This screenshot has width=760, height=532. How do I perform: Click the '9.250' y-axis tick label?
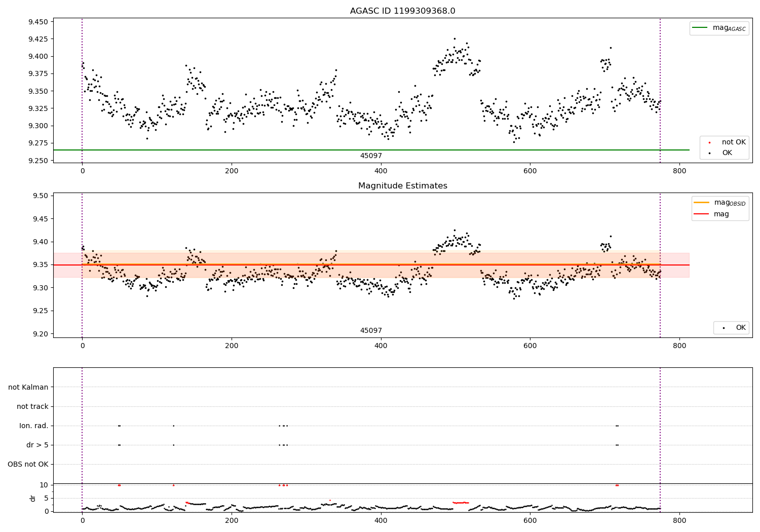tap(38, 161)
